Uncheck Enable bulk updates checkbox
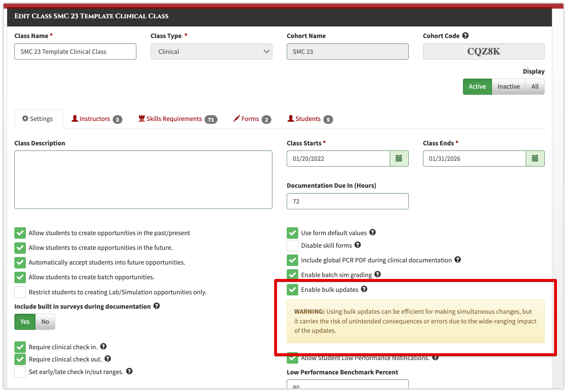567x392 pixels. pos(292,290)
